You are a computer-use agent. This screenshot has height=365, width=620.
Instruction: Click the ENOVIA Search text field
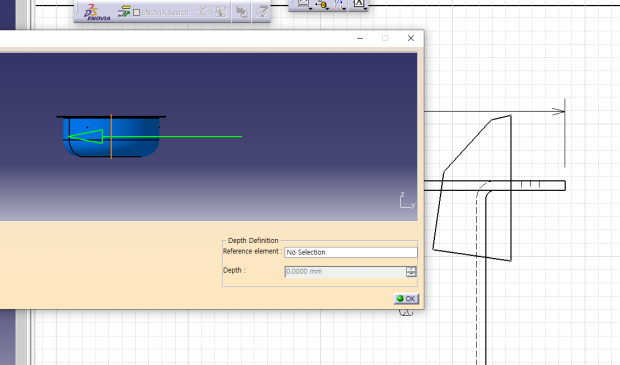pos(167,13)
